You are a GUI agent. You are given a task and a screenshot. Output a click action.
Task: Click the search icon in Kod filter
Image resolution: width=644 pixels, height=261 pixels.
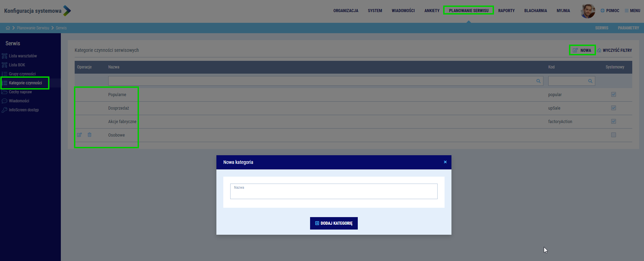pos(590,81)
